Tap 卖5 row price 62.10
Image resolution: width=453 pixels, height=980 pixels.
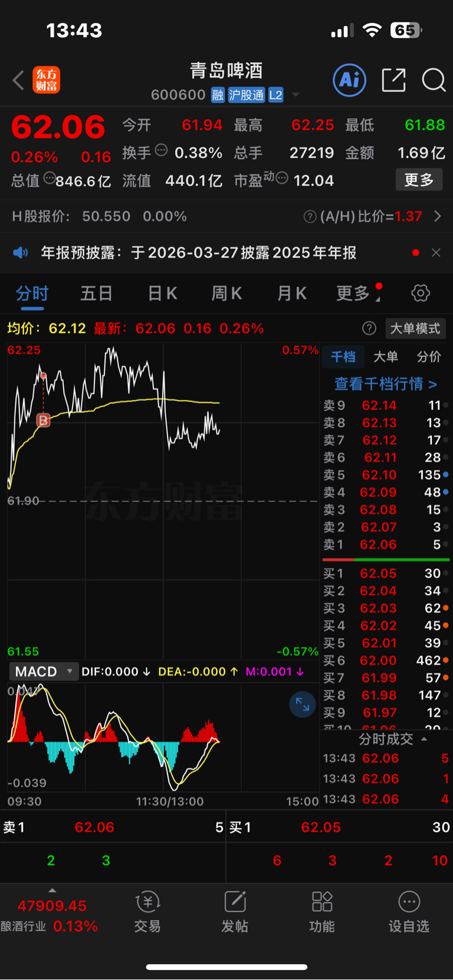[380, 475]
